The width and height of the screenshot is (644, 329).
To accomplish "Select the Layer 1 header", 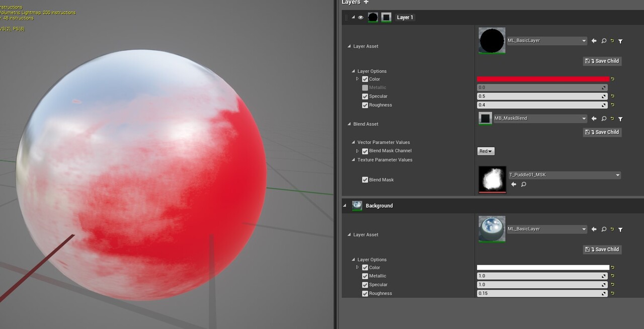I will click(405, 17).
